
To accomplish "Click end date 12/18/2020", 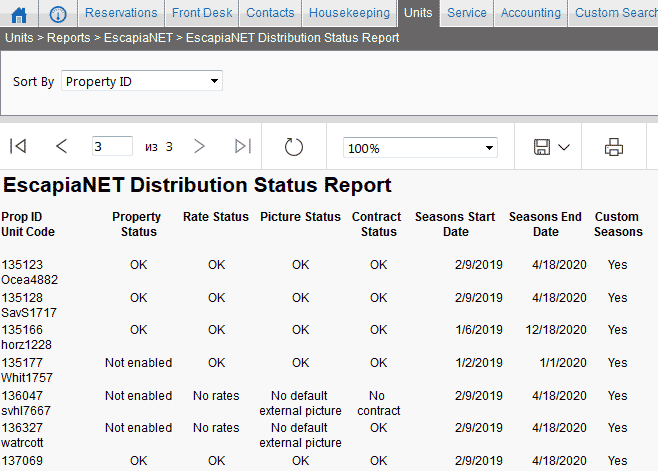I will (x=556, y=330).
